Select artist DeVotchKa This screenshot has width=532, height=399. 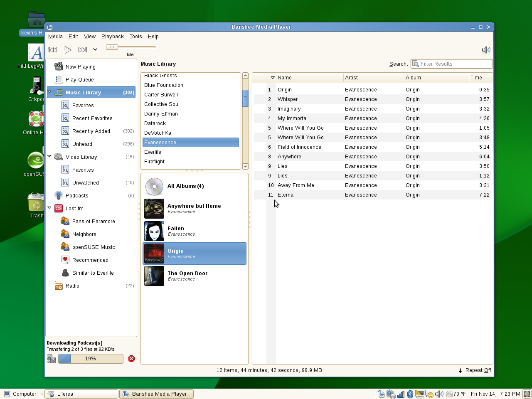click(191, 133)
